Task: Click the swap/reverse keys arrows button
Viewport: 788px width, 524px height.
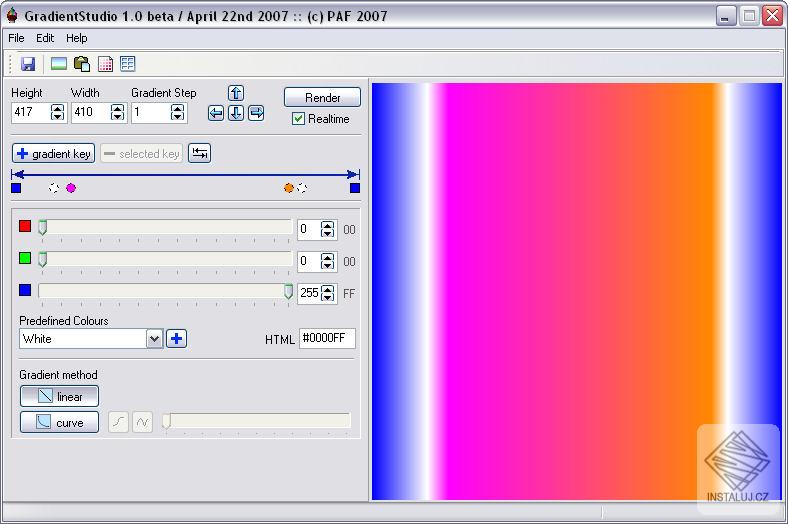Action: tap(200, 153)
